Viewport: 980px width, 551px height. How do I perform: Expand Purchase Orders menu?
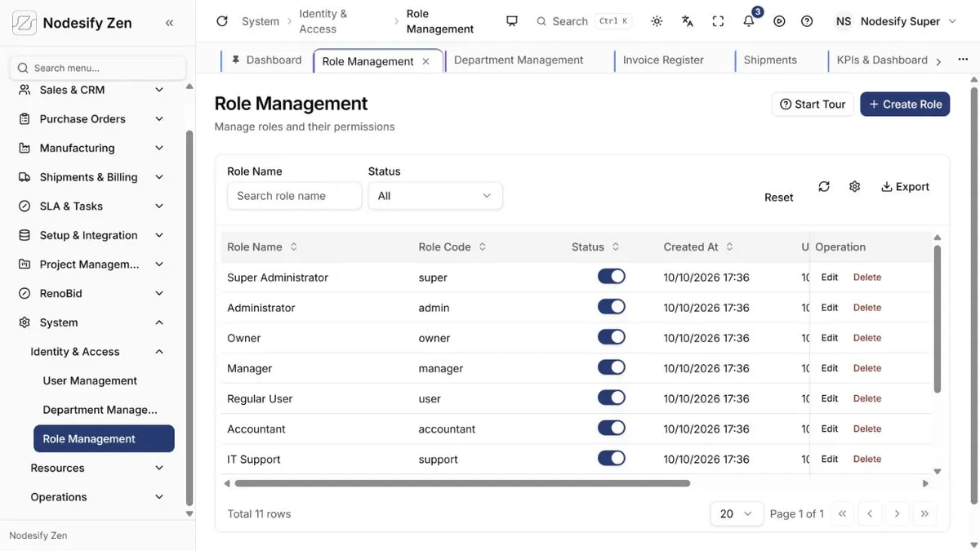click(x=91, y=119)
